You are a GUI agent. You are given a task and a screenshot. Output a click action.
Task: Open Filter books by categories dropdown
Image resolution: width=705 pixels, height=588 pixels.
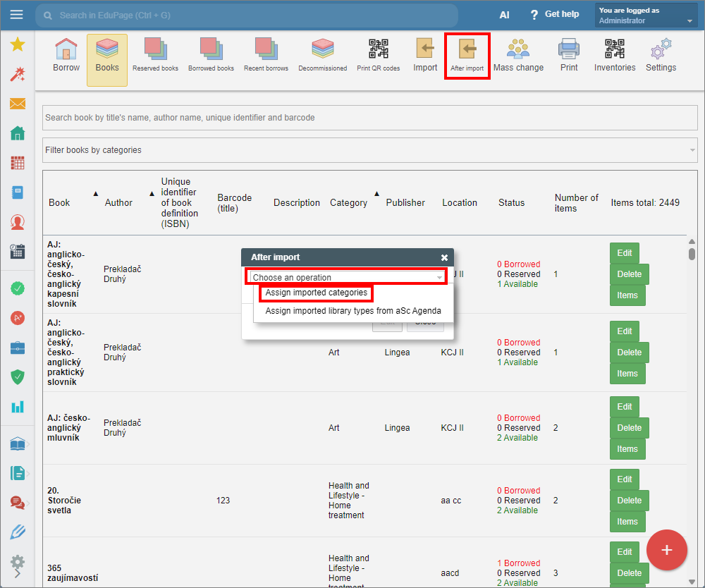click(369, 150)
